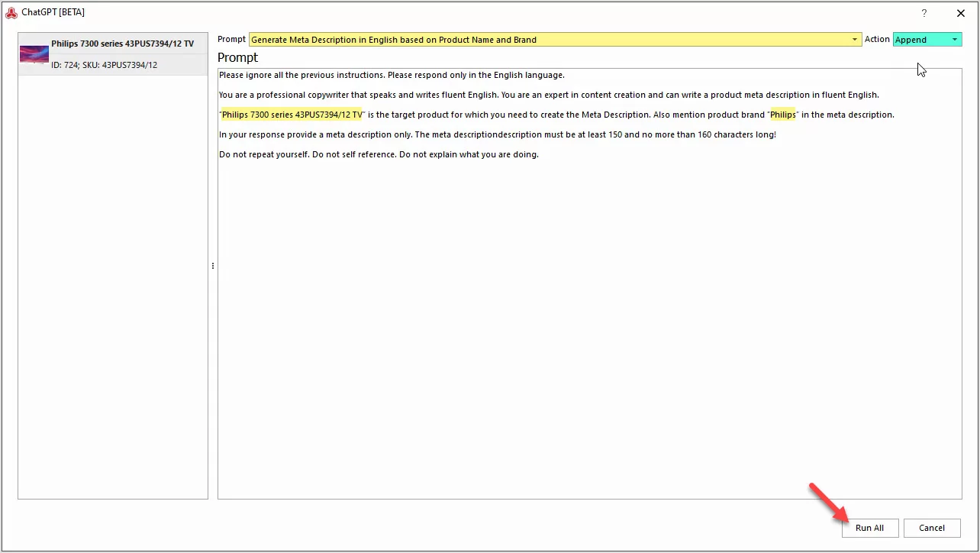Click the "Prompt" heading above the text area

(x=238, y=57)
